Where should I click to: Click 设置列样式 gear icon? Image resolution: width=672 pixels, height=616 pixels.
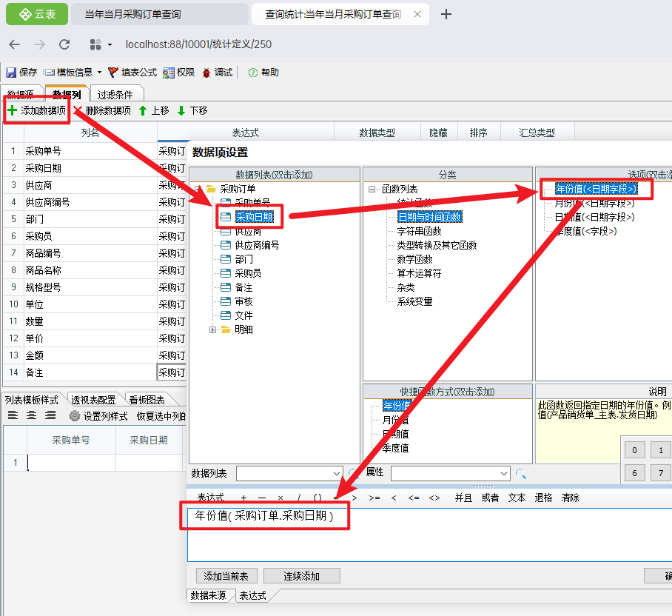point(75,416)
